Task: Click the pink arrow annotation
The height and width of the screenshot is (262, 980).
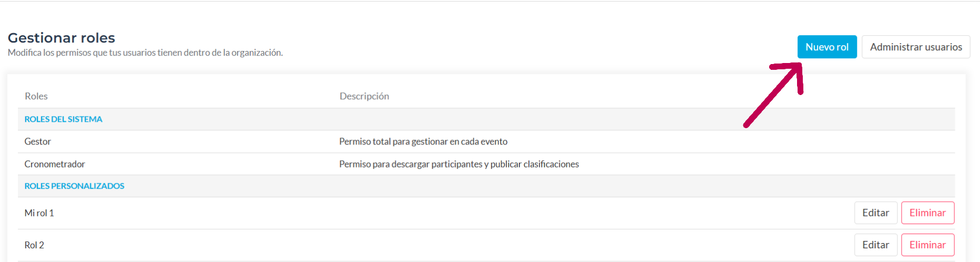Action: click(773, 95)
